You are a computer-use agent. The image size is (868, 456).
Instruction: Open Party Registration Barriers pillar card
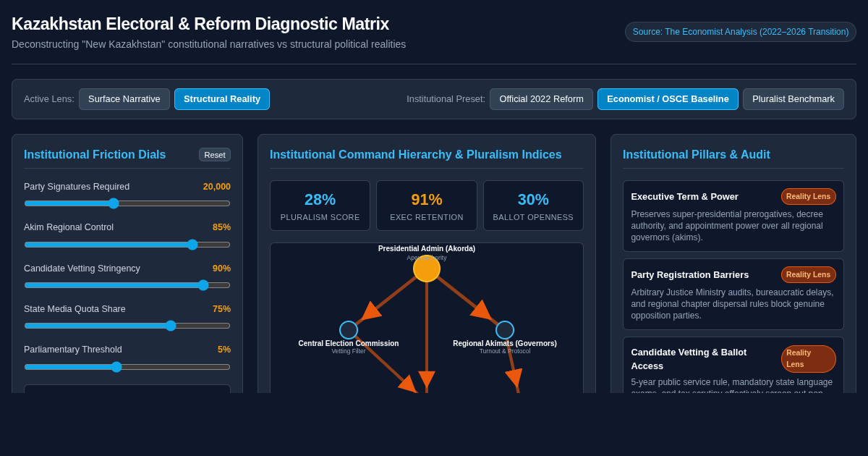click(733, 294)
